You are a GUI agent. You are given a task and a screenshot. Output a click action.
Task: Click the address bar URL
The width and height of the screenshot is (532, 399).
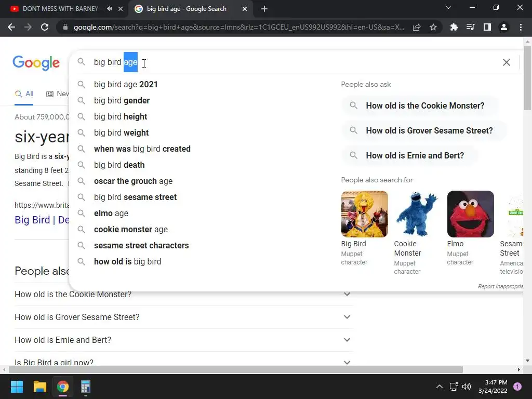click(x=239, y=27)
